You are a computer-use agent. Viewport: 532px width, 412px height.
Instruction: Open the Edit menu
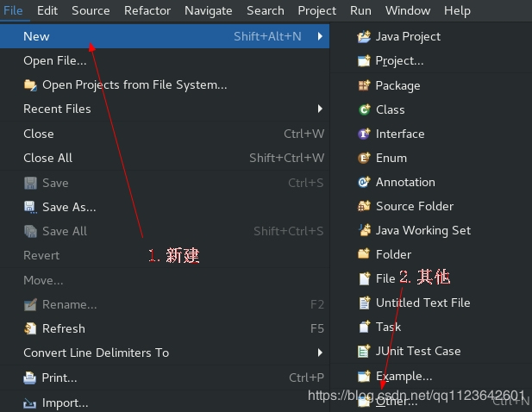47,10
